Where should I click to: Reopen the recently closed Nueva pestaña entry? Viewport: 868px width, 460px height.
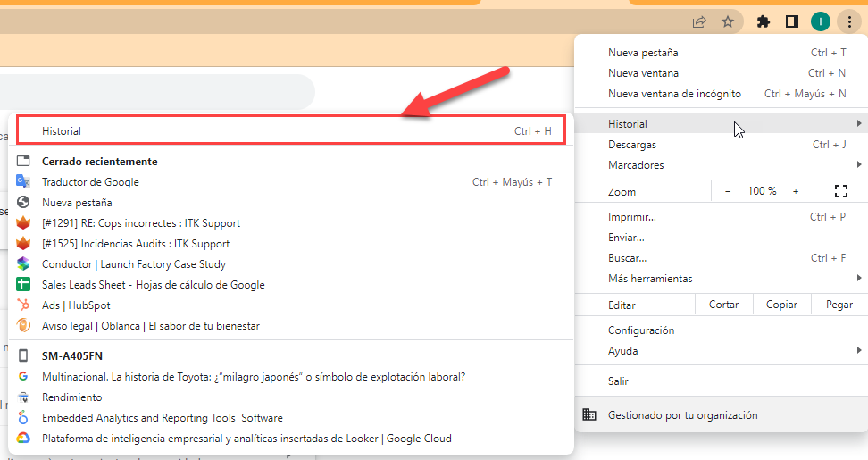click(x=291, y=202)
